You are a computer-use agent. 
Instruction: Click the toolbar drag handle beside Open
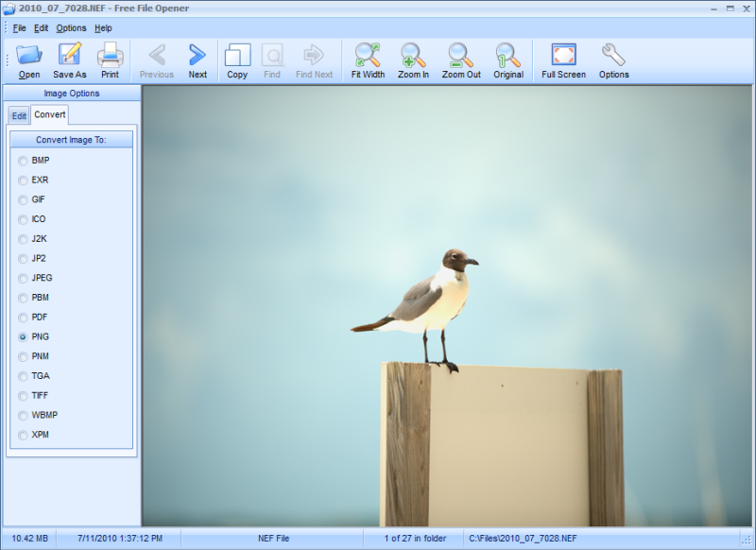coord(7,60)
